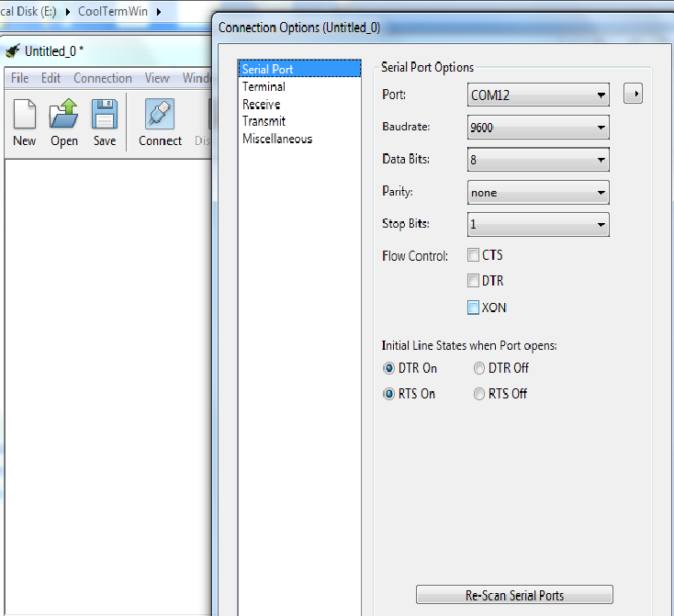Expand the Baudrate dropdown
The width and height of the screenshot is (674, 616).
(538, 128)
